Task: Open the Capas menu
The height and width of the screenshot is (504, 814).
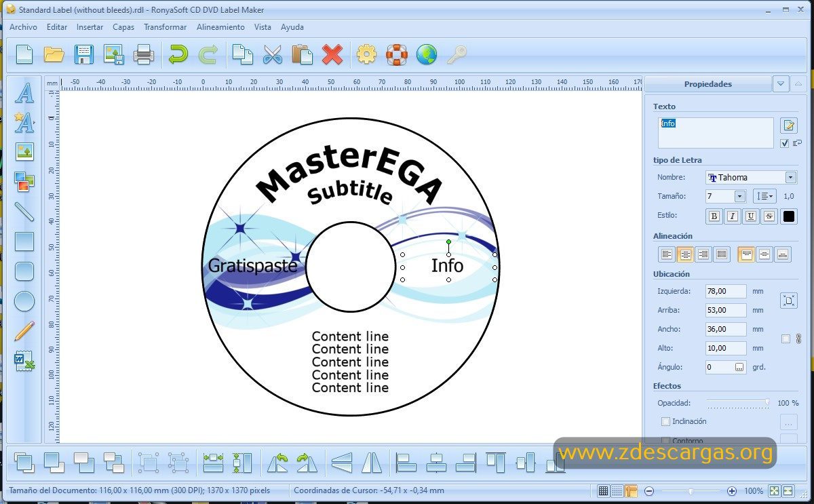Action: point(123,27)
